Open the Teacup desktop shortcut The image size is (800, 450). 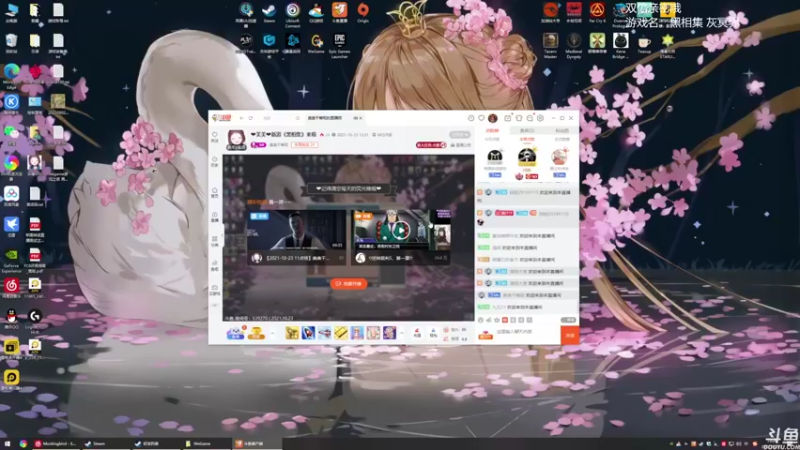click(644, 44)
